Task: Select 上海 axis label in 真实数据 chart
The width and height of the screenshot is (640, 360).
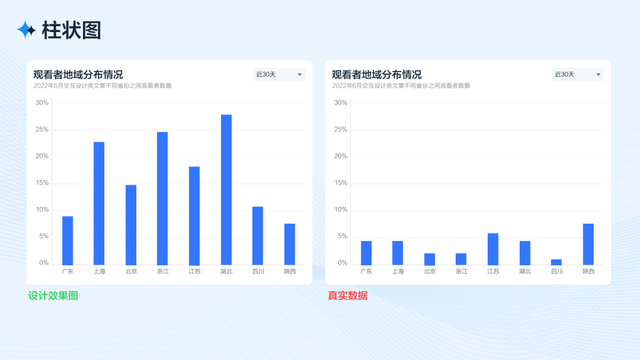Action: (x=398, y=271)
